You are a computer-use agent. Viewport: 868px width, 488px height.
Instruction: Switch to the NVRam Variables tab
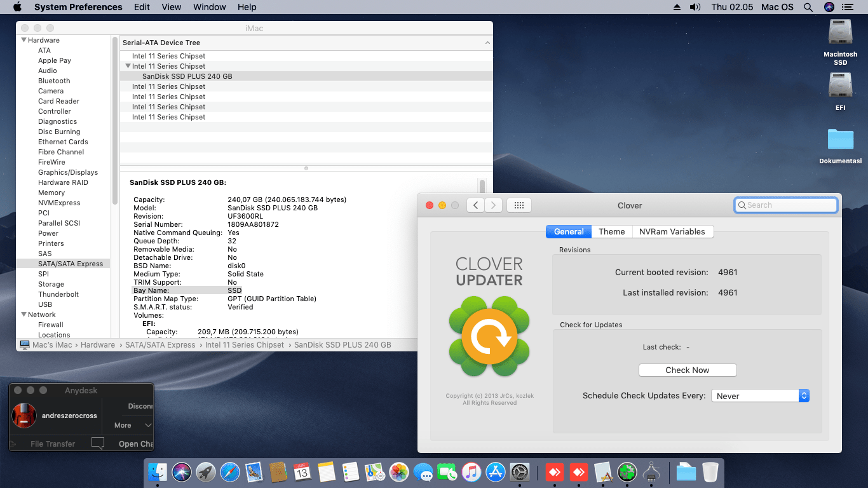[672, 231]
